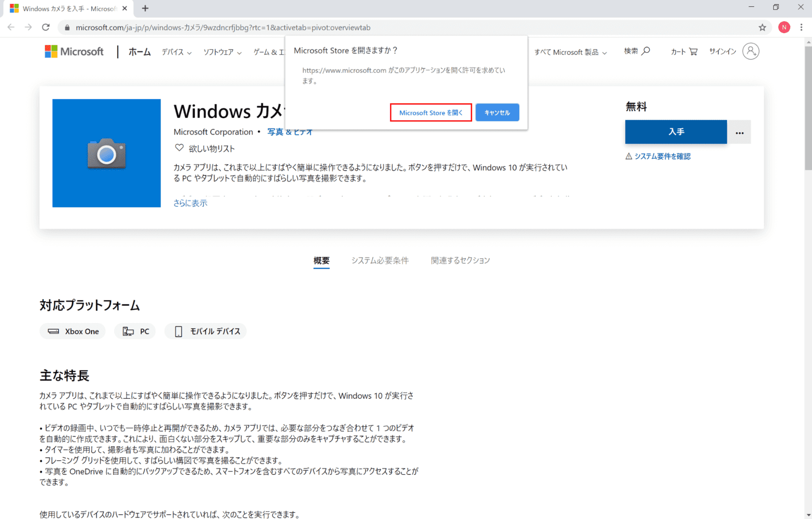Click the Microsoft logo
The width and height of the screenshot is (812, 519).
74,51
